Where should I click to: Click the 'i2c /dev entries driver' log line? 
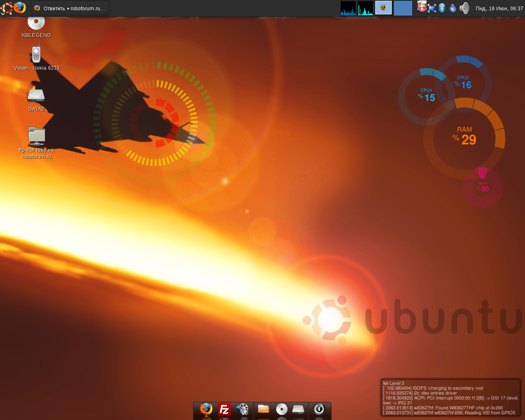420,393
